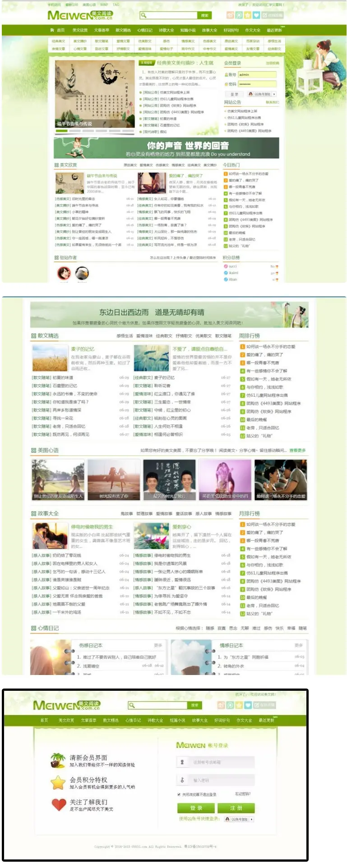The height and width of the screenshot is (868, 347).
Task: Click the gold star icon beside 会员积分特权
Action: [58, 782]
